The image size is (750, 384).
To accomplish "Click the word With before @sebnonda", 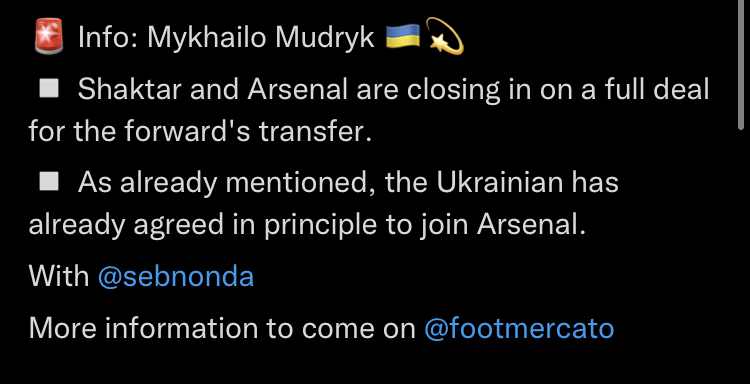I will click(x=58, y=276).
